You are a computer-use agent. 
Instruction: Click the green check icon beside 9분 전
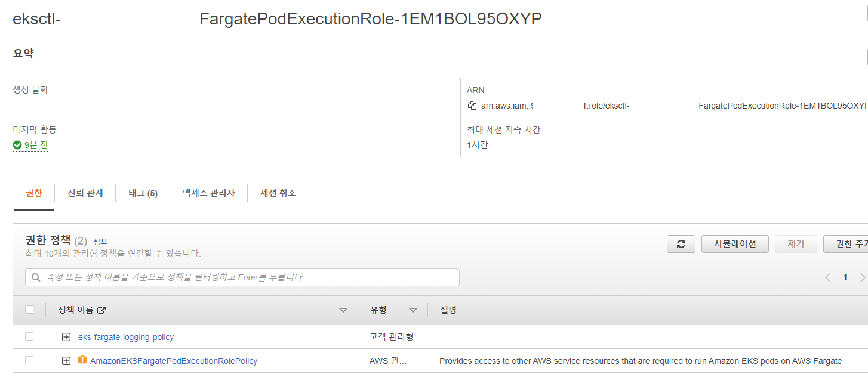tap(17, 145)
